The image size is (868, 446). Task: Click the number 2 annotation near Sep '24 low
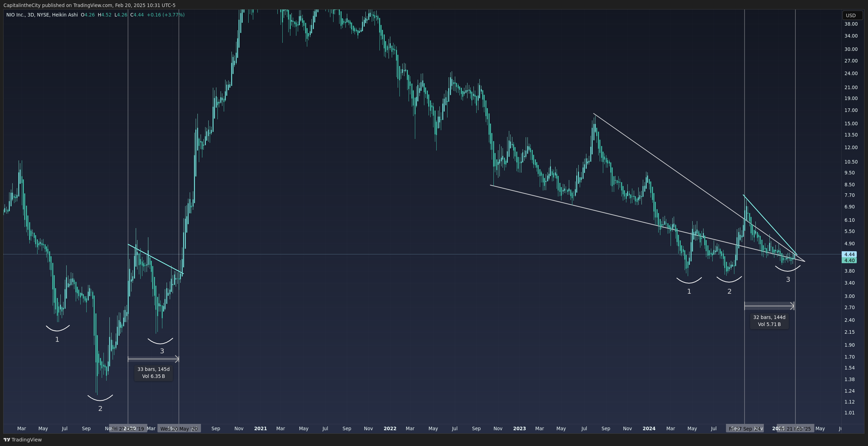point(729,291)
